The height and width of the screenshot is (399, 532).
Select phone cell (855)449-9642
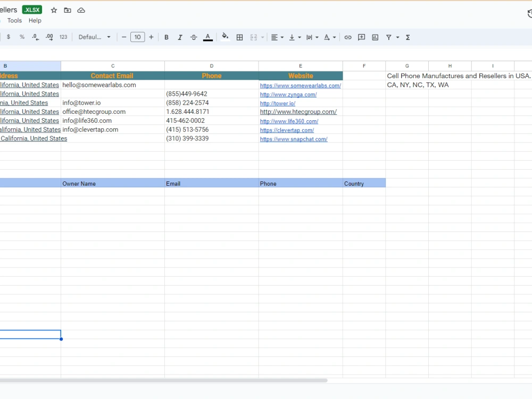coord(212,94)
